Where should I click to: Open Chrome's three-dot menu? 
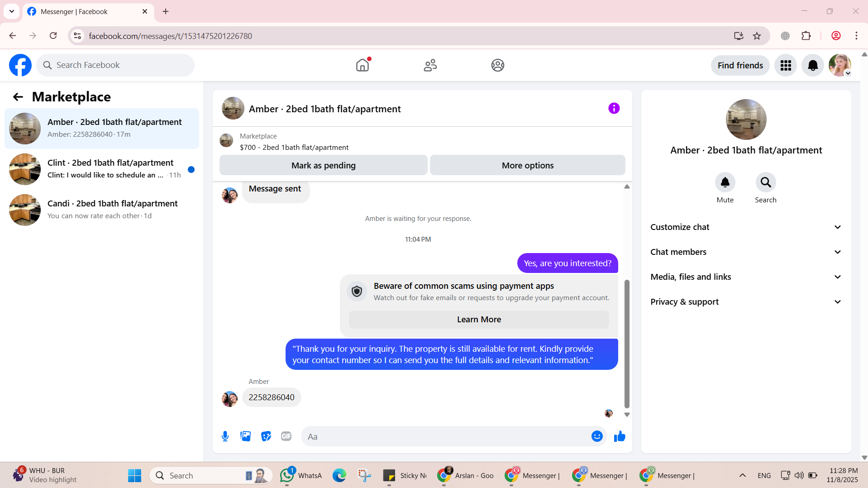(856, 36)
